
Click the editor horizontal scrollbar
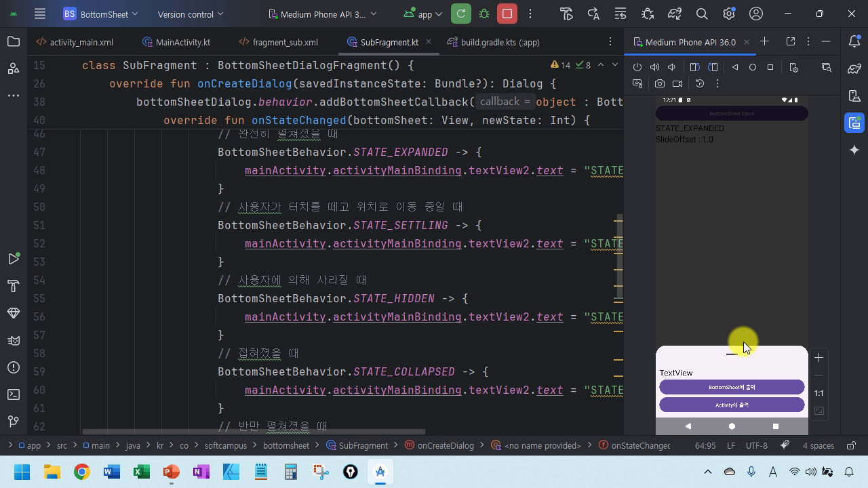pyautogui.click(x=254, y=431)
